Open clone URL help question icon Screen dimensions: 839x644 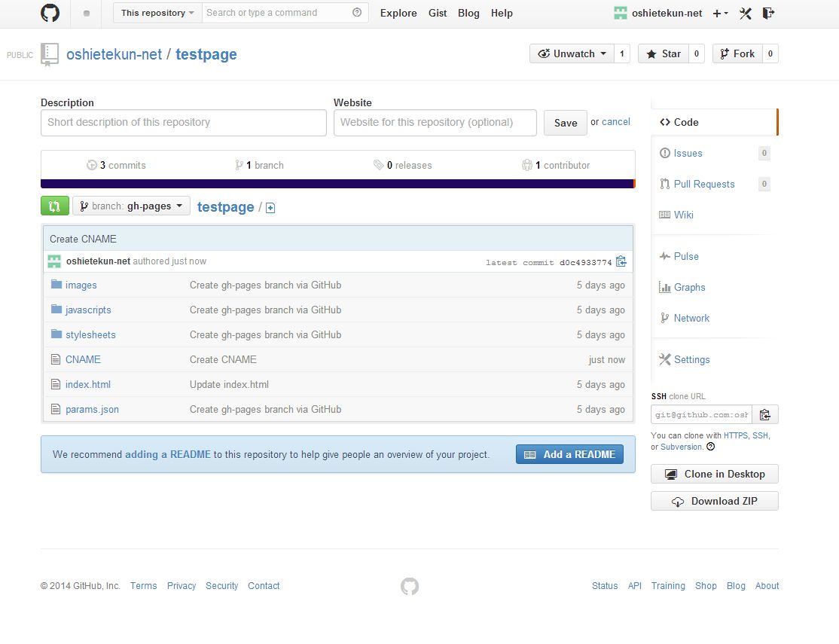710,447
